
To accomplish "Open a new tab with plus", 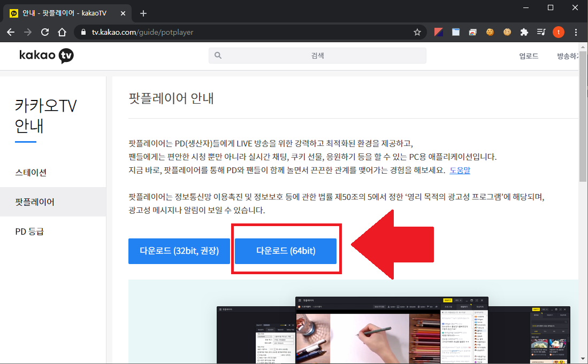I will coord(143,13).
